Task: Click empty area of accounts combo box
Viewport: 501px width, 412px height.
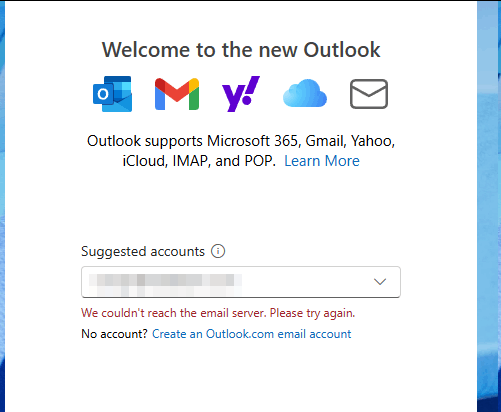Action: (x=307, y=282)
